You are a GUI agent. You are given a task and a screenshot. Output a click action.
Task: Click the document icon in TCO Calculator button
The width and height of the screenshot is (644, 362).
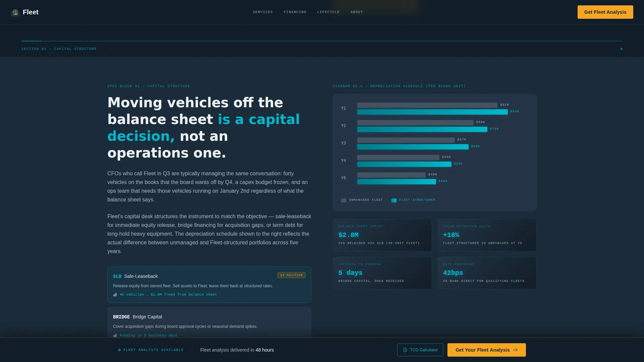click(x=405, y=350)
